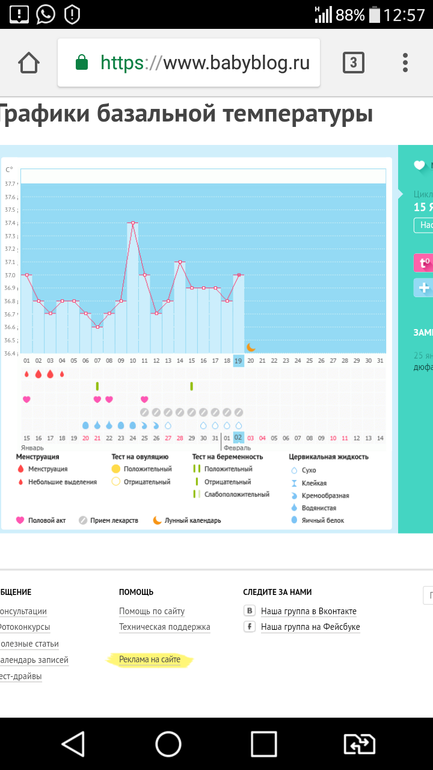The image size is (433, 770).
Task: Open the tabs switcher showing 3
Action: tap(353, 62)
